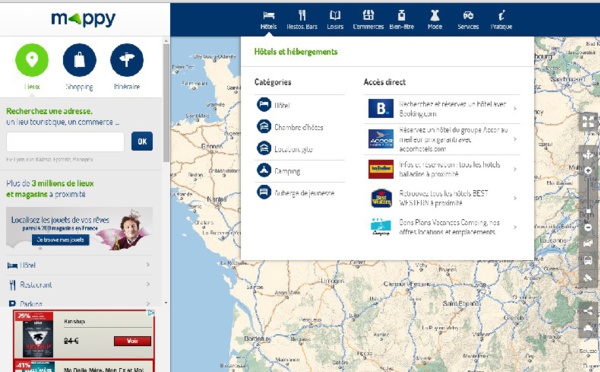Click the address search input field

(x=65, y=142)
